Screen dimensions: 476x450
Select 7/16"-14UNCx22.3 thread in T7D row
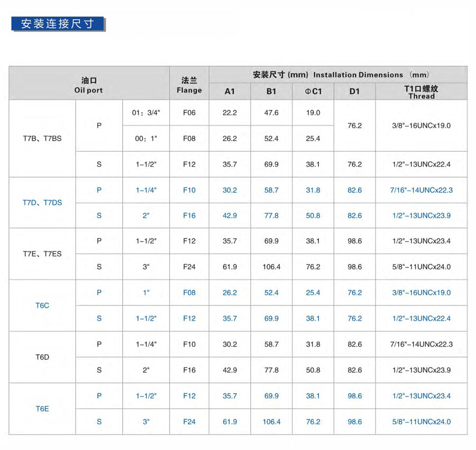click(x=422, y=190)
